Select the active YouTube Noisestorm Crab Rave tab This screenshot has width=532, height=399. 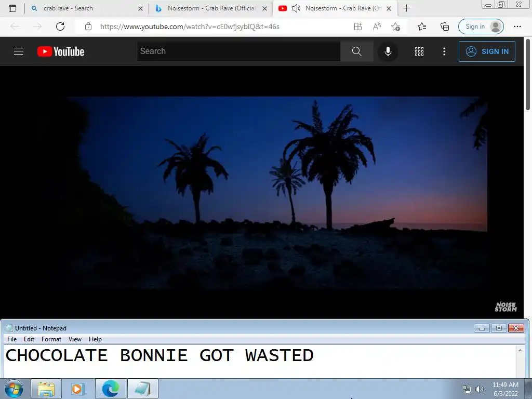335,8
